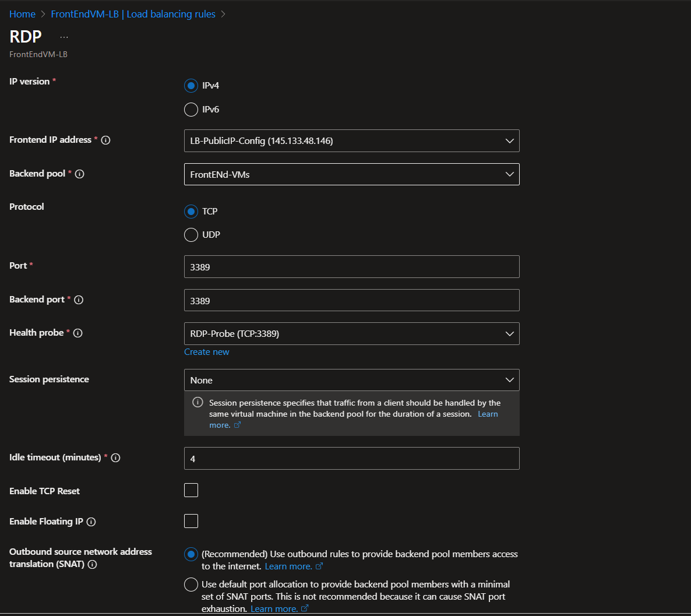Expand the Frontend IP address dropdown
The height and width of the screenshot is (616, 691).
(x=351, y=141)
